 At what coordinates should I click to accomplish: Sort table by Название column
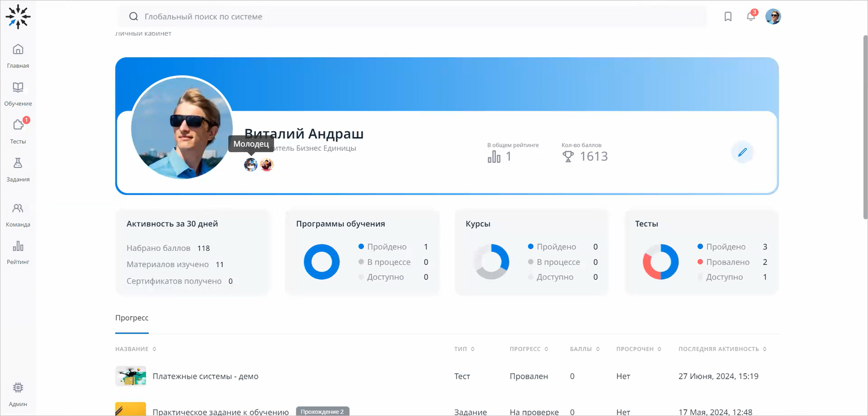(136, 349)
